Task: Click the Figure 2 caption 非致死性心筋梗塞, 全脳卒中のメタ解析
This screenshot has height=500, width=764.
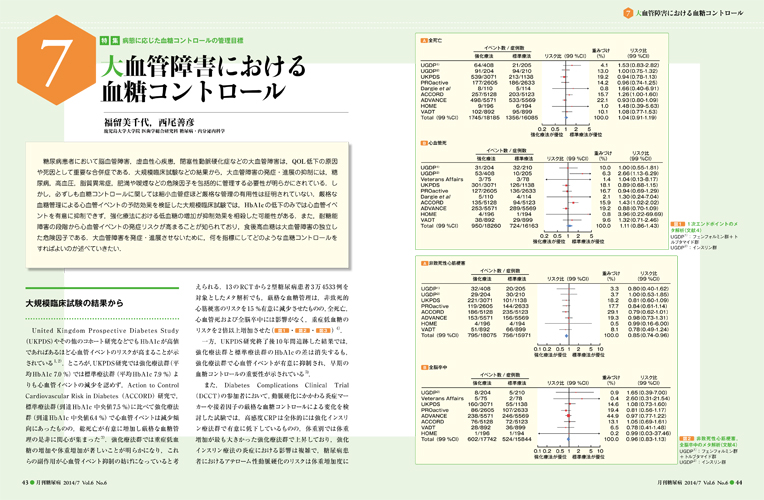Action: (x=709, y=442)
